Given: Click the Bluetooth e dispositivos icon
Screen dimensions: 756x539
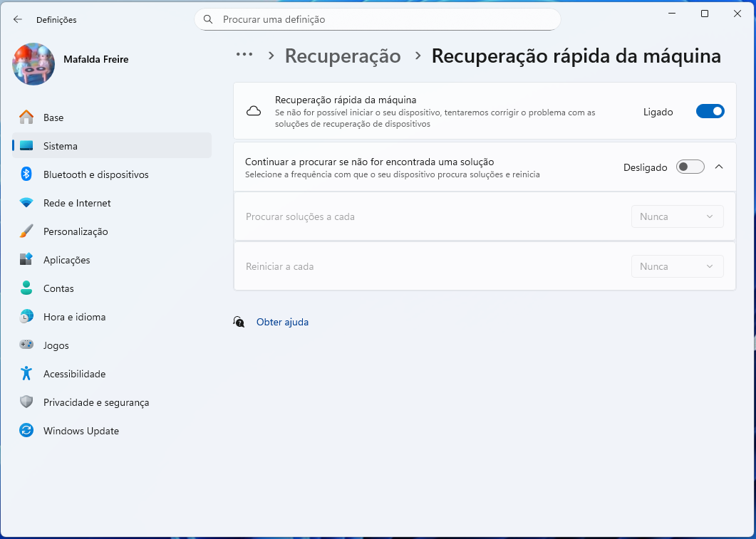Looking at the screenshot, I should pyautogui.click(x=26, y=174).
